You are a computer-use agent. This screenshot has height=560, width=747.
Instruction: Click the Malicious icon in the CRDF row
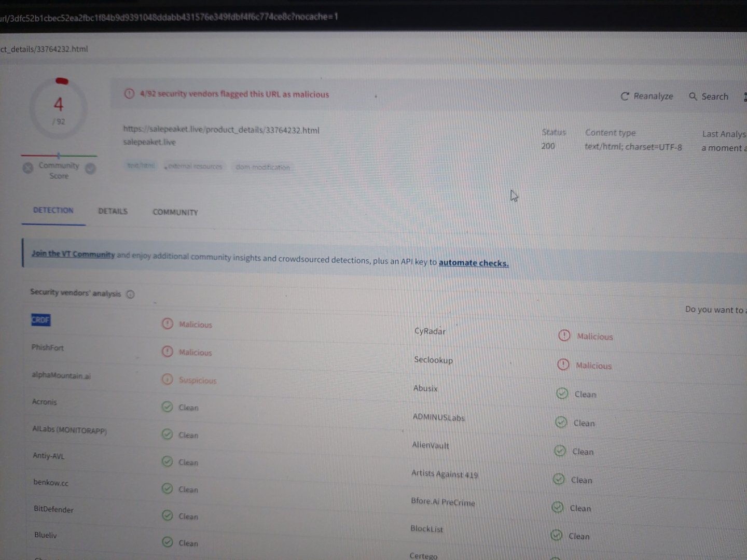point(167,324)
